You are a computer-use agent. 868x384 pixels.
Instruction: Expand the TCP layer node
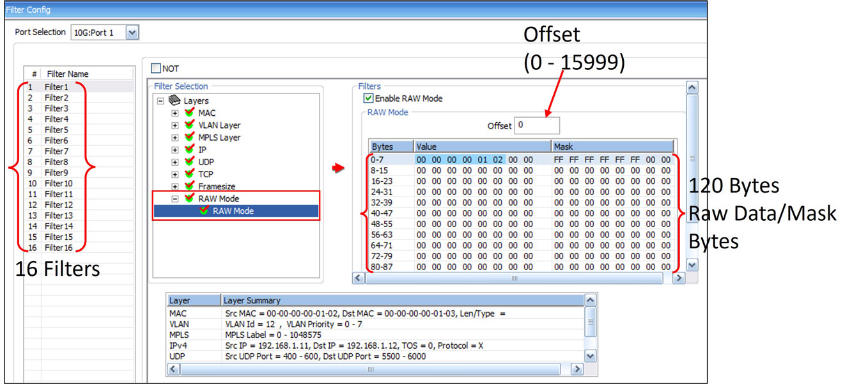pos(175,174)
